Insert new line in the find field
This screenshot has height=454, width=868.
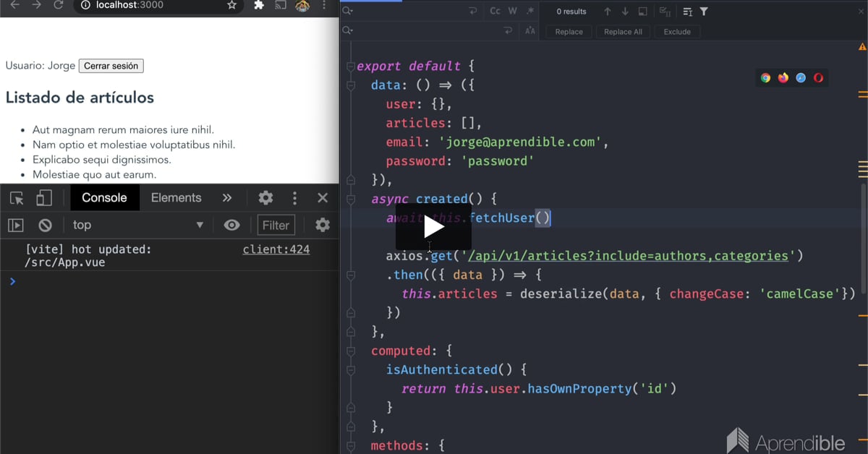point(473,11)
